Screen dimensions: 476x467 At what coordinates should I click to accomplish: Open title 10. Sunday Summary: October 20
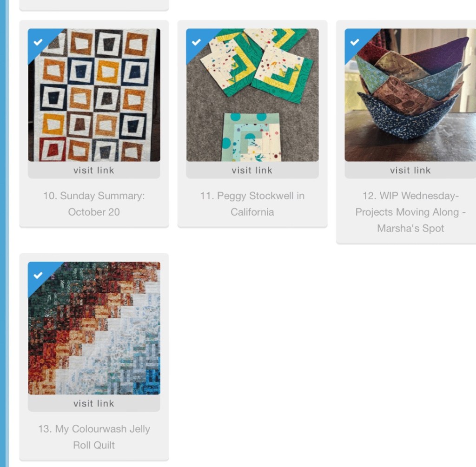tap(94, 204)
